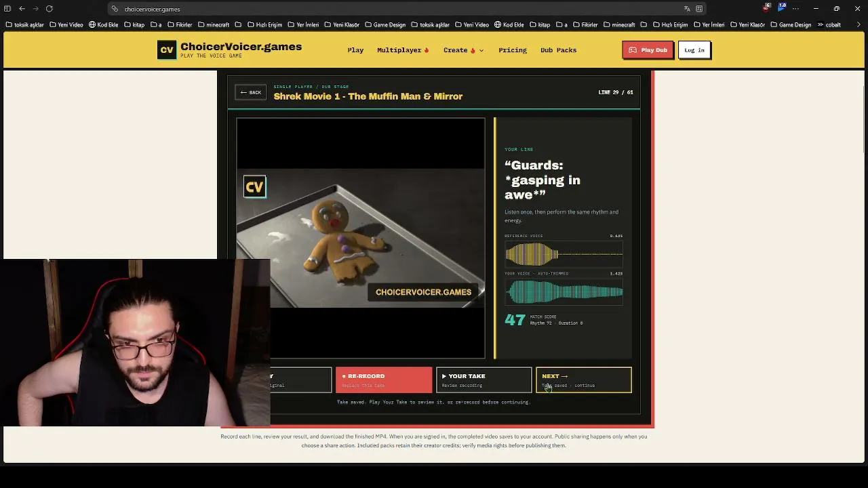
Task: Click the browser forward arrow
Action: pyautogui.click(x=35, y=9)
